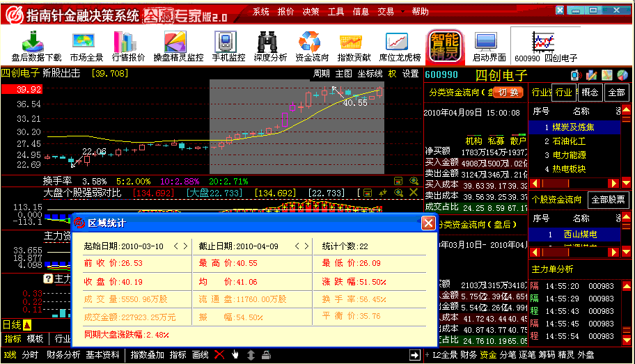Click right arrow box icon in bottom bar
The image size is (635, 364).
(x=415, y=355)
